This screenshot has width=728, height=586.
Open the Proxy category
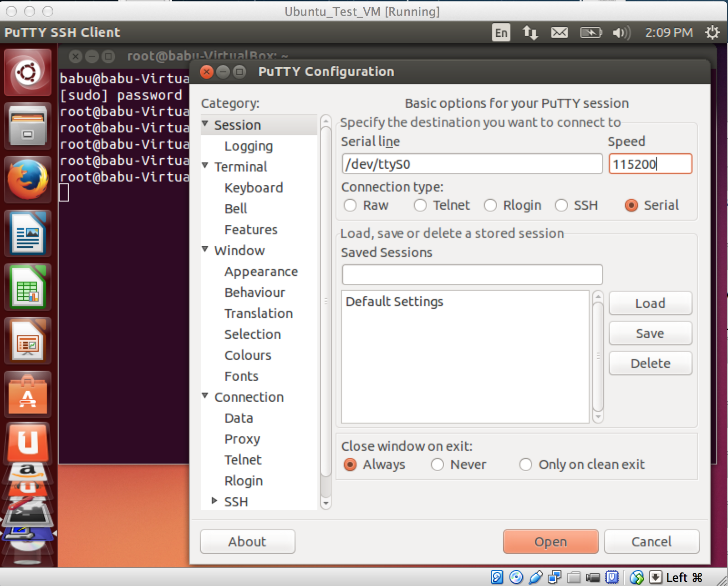coord(242,439)
